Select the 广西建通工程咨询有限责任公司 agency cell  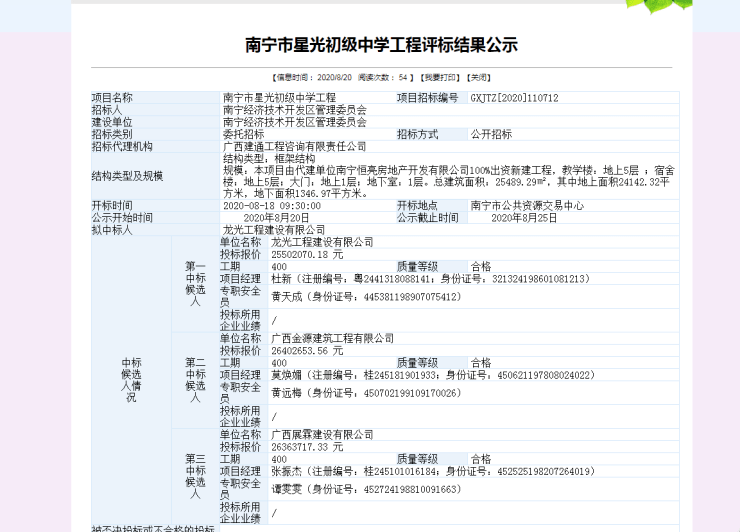click(294, 146)
